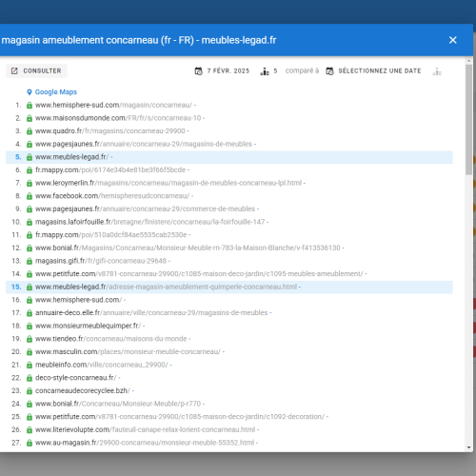Click the vertical scrollbar thumb
Image resolution: width=476 pixels, height=476 pixels.
pos(468,119)
